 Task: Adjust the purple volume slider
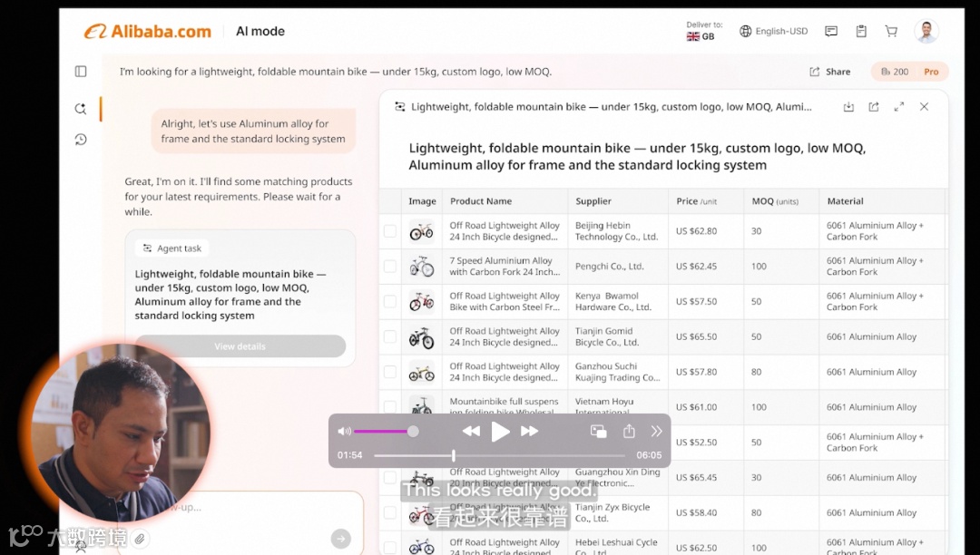[386, 432]
